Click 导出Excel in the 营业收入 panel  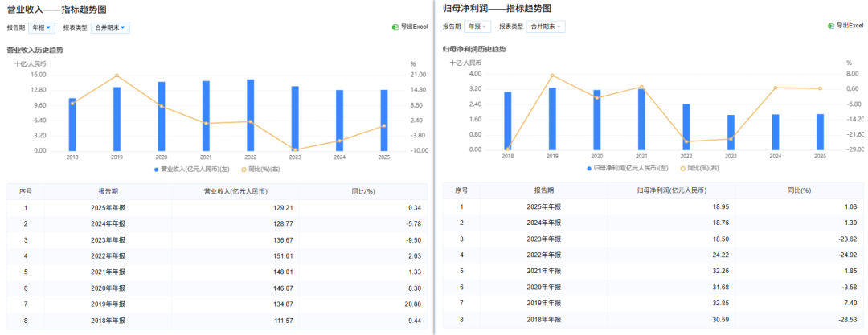(413, 27)
